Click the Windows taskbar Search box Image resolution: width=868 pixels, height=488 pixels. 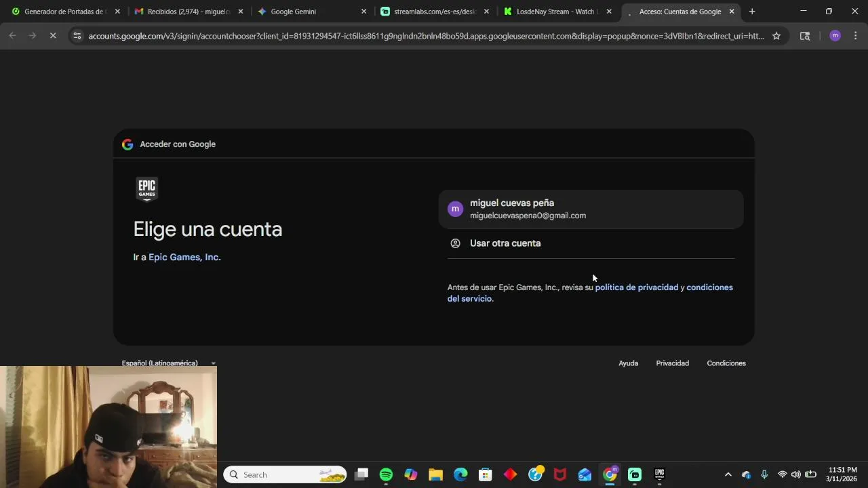pos(285,474)
